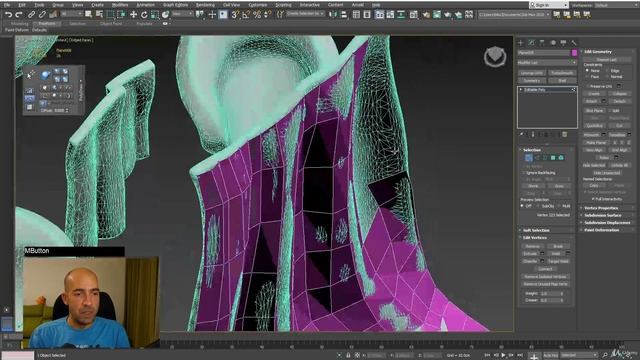Click the Rectangular Selection Region icon
The height and width of the screenshot is (360, 640).
110,15
